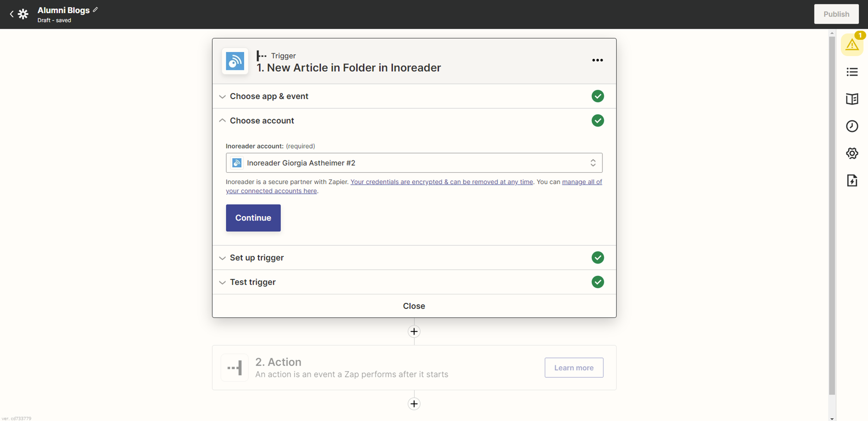Click the Inoreader app icon in trigger header
The height and width of the screenshot is (421, 868).
pos(235,61)
